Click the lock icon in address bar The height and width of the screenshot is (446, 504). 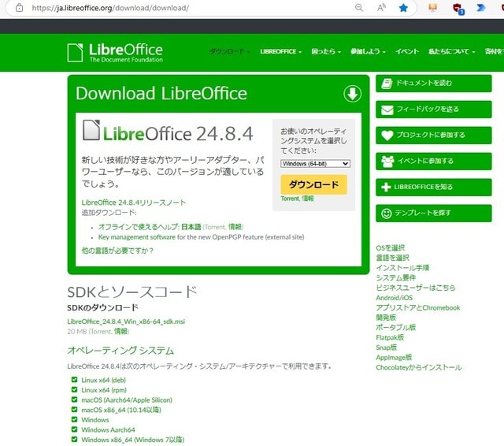19,8
